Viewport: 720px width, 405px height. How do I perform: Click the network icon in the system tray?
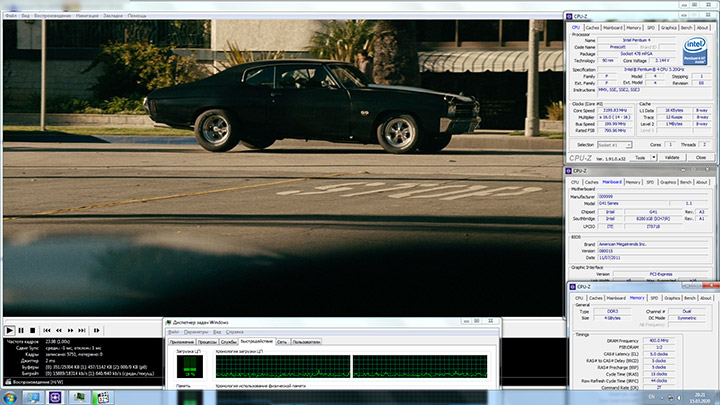(x=671, y=398)
